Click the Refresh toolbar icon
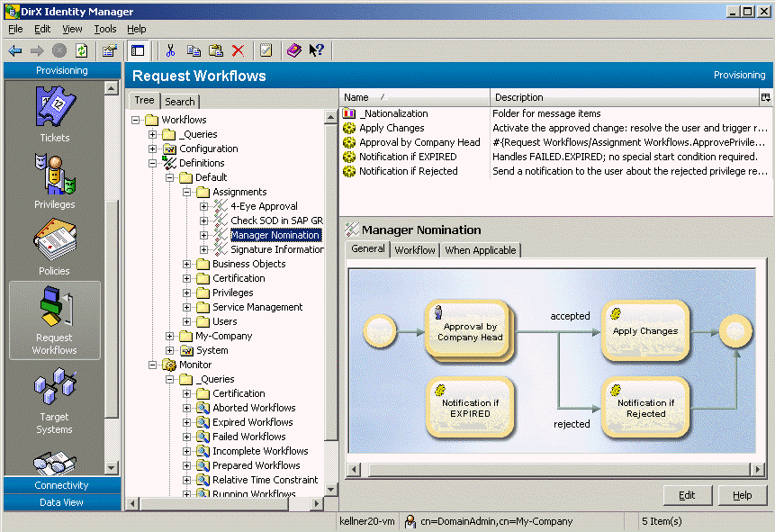 [x=80, y=50]
